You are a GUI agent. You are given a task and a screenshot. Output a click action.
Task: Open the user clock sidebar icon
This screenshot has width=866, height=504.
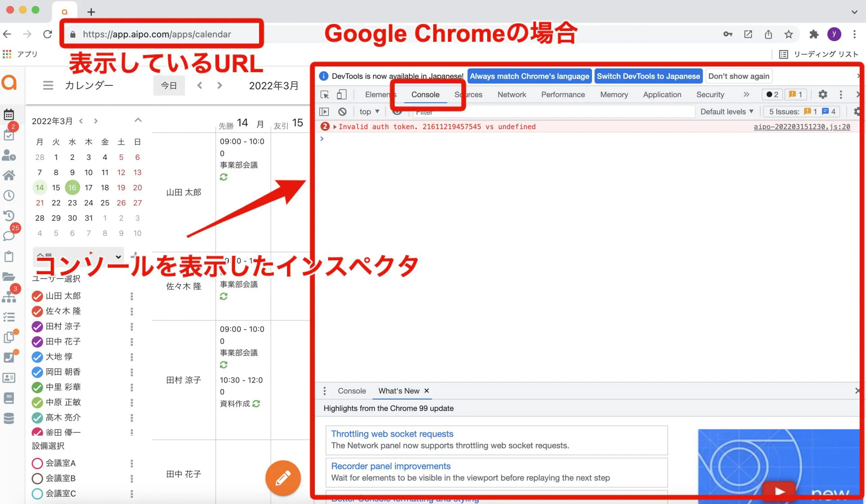point(8,155)
